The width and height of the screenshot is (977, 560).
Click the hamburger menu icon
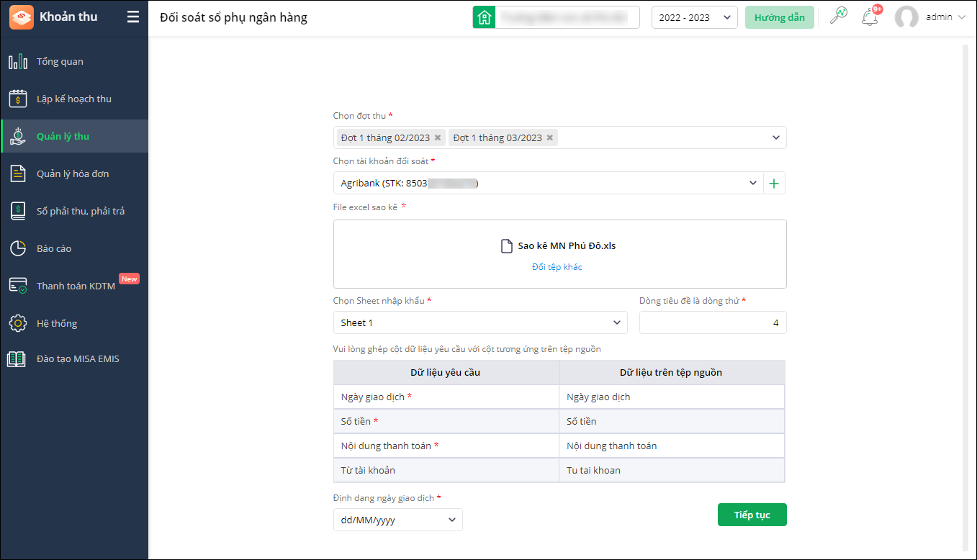tap(133, 17)
